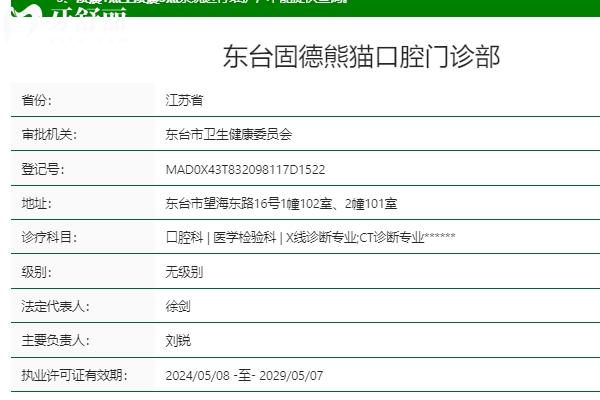Click the 口腔科 医学检验科 departments value
600x400 pixels.
pos(310,237)
